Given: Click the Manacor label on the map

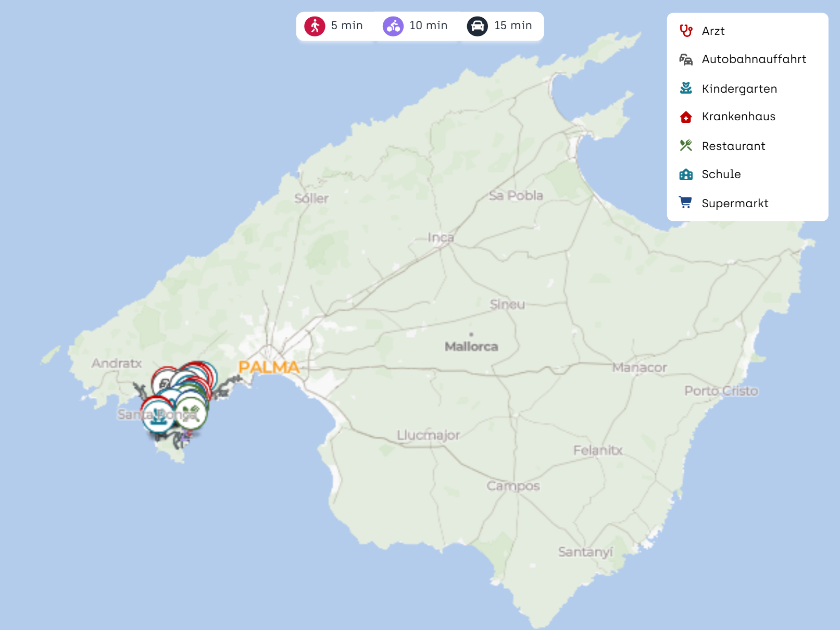Looking at the screenshot, I should [639, 368].
